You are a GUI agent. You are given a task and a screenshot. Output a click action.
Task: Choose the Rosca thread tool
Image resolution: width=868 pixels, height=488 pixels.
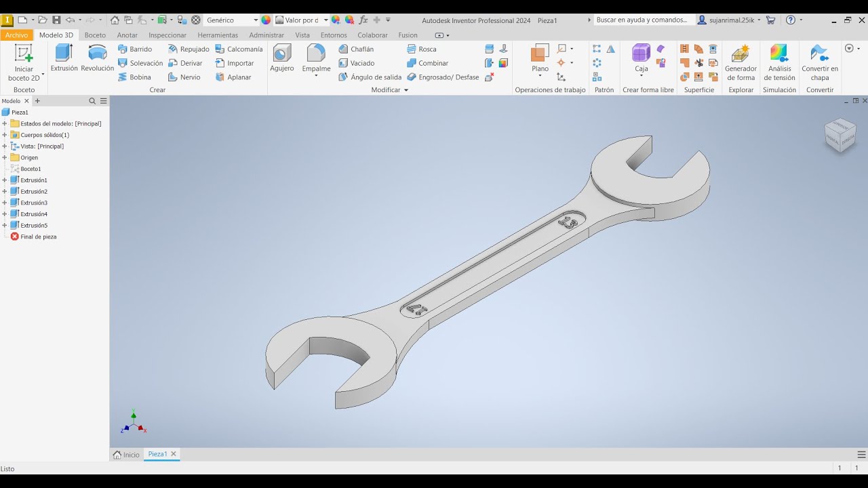click(x=422, y=49)
